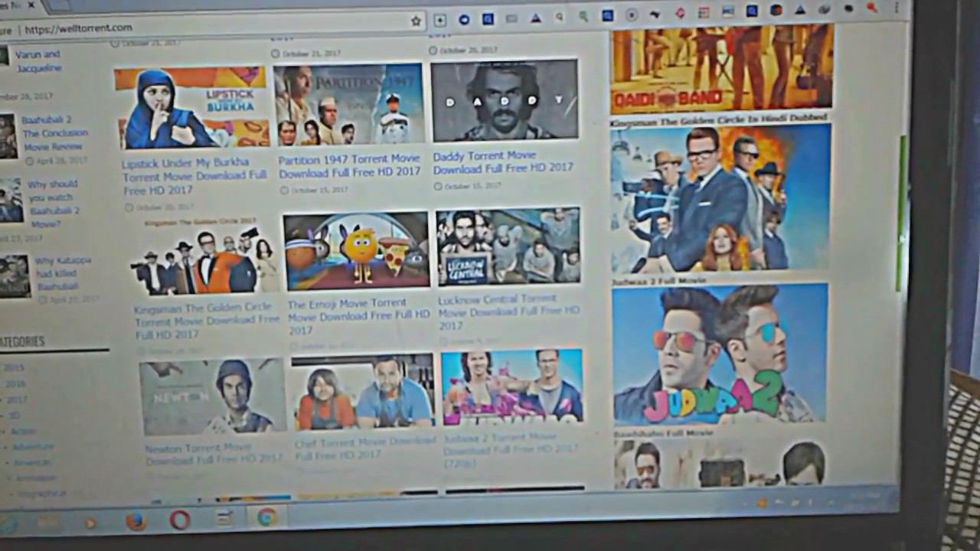Click the red key-shaped extension icon
Image resolution: width=980 pixels, height=551 pixels.
coord(872,8)
